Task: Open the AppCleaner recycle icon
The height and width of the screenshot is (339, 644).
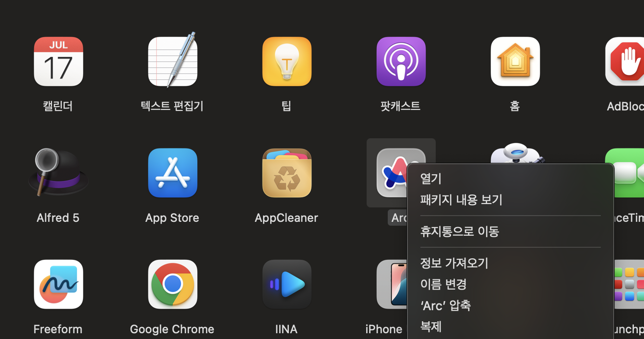Action: pyautogui.click(x=287, y=173)
